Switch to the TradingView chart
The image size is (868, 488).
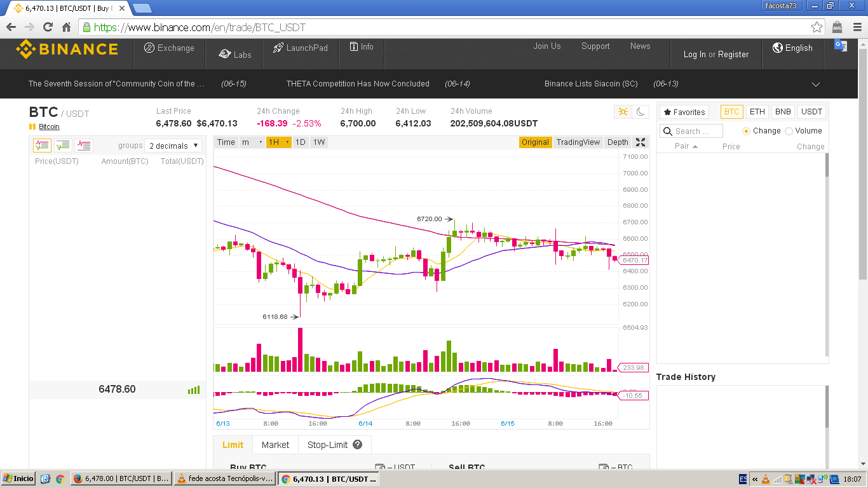pyautogui.click(x=578, y=142)
